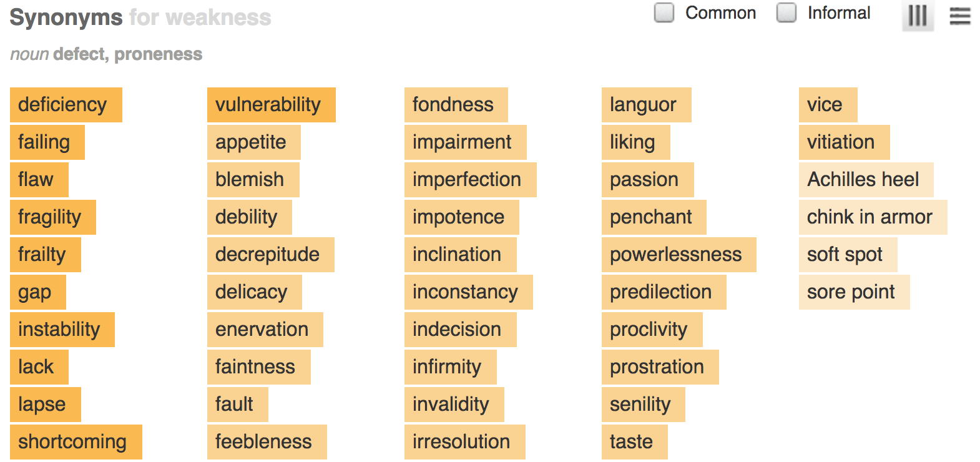980x462 pixels.
Task: Click the 'languor' synonym
Action: tap(646, 105)
